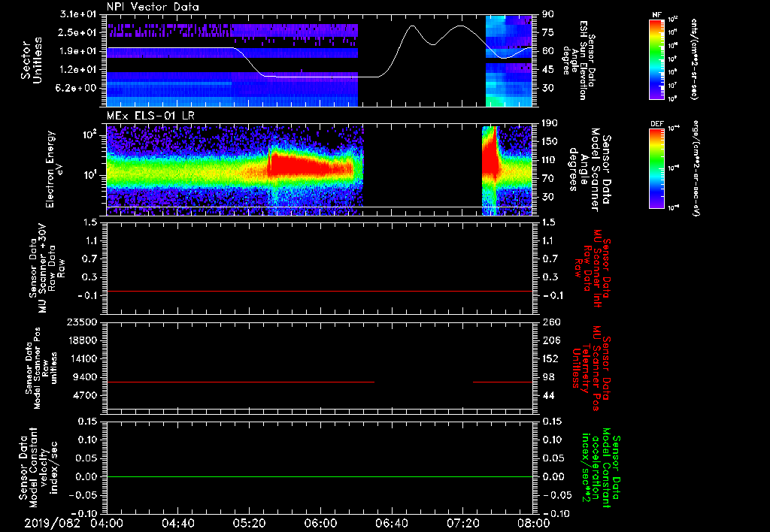Image resolution: width=770 pixels, height=532 pixels.
Task: Click the 45 degree elevation tick label
Action: coord(548,70)
